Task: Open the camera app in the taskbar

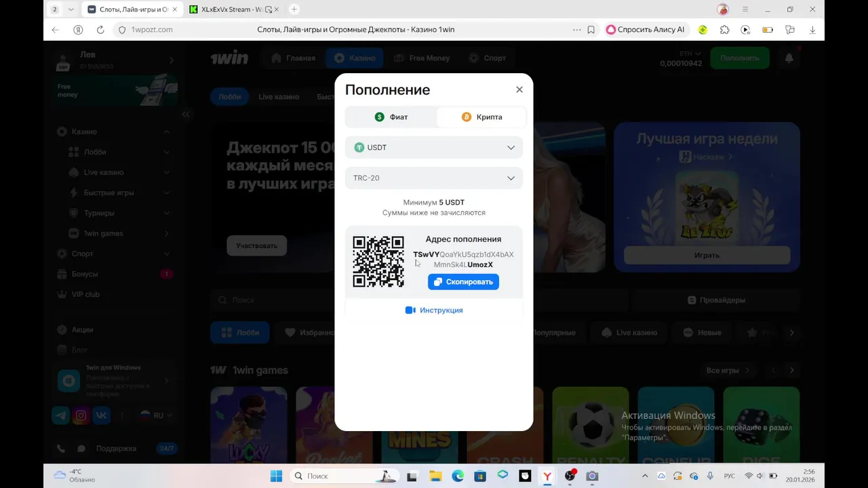Action: (592, 476)
